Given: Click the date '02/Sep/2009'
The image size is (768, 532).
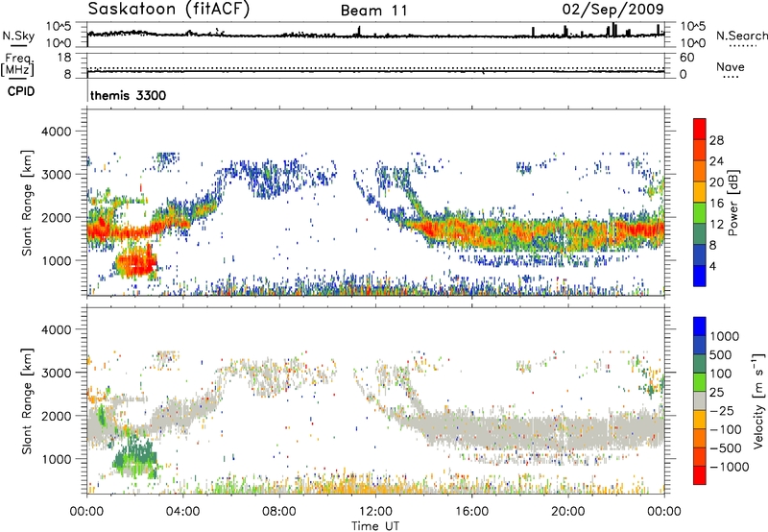Looking at the screenshot, I should coord(612,10).
